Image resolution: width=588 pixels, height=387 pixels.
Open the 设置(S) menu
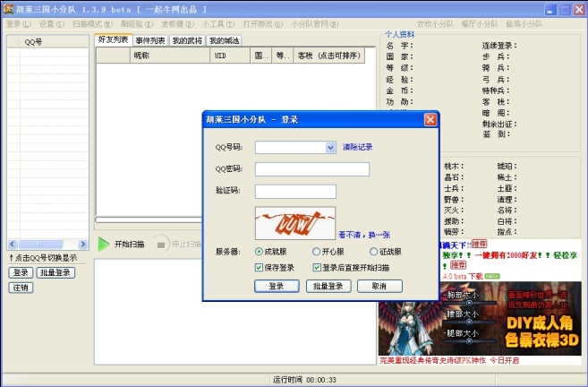(52, 24)
